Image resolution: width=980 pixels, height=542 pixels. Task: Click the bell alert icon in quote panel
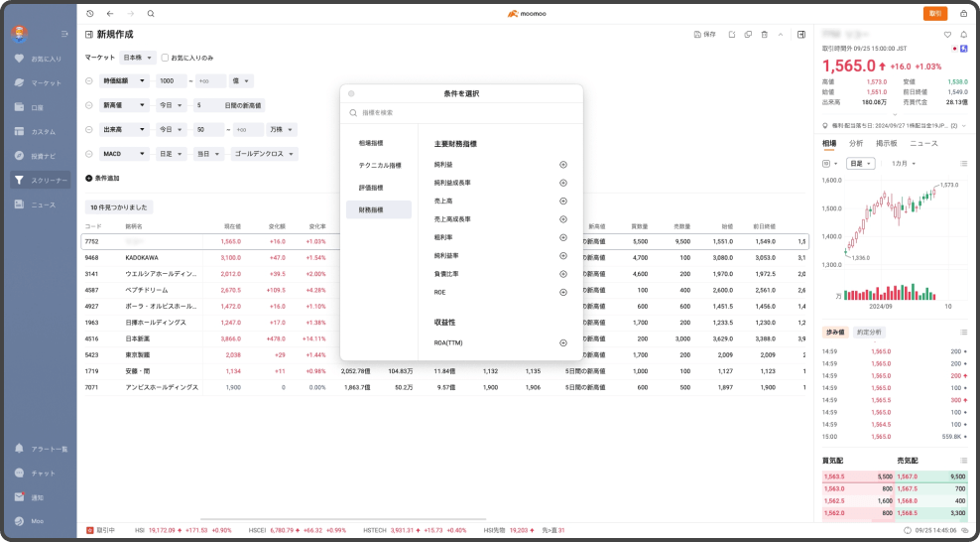click(x=964, y=35)
